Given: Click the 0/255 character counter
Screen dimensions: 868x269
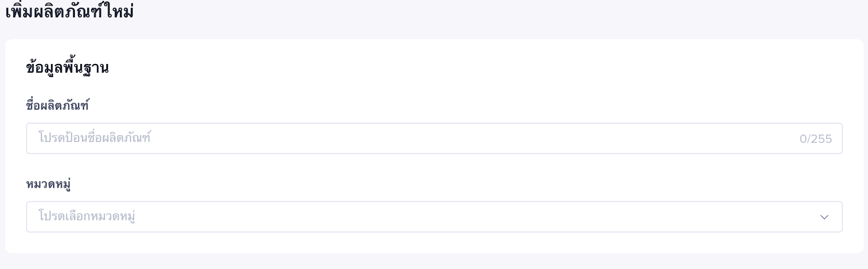Looking at the screenshot, I should pyautogui.click(x=815, y=139).
